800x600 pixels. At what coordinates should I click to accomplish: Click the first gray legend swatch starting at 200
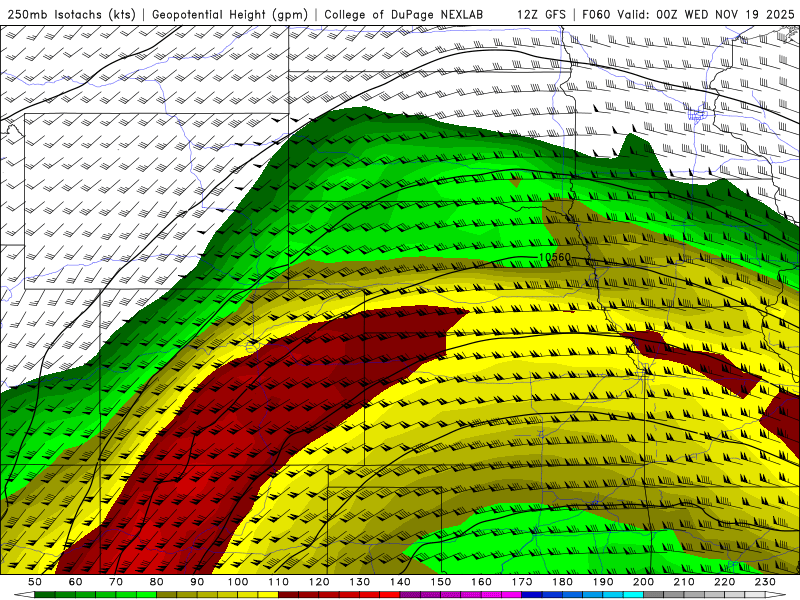654,594
